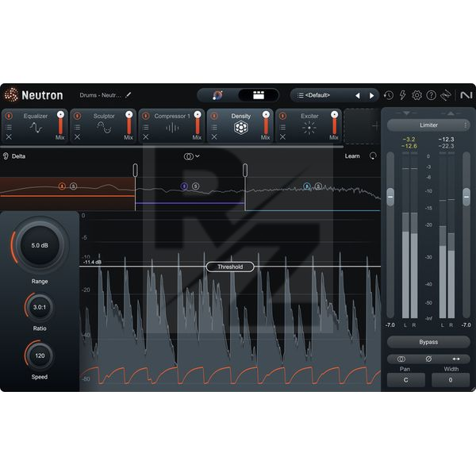Toggle Density module power
The height and width of the screenshot is (476, 476).
point(214,116)
